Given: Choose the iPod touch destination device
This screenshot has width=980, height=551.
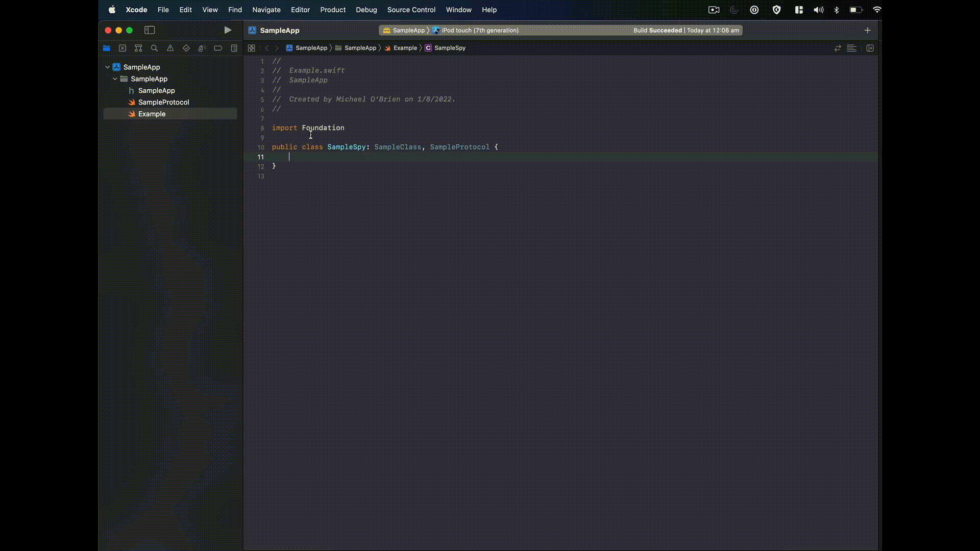Looking at the screenshot, I should click(x=475, y=31).
